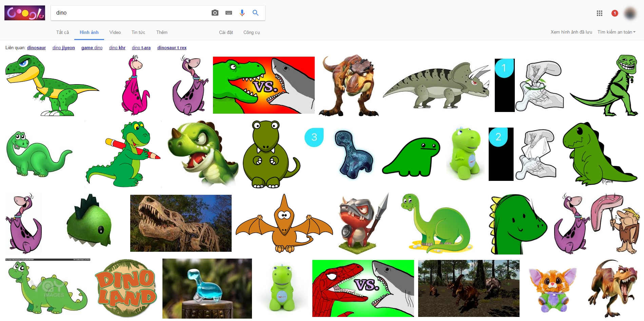Open the red notification badge

point(614,13)
